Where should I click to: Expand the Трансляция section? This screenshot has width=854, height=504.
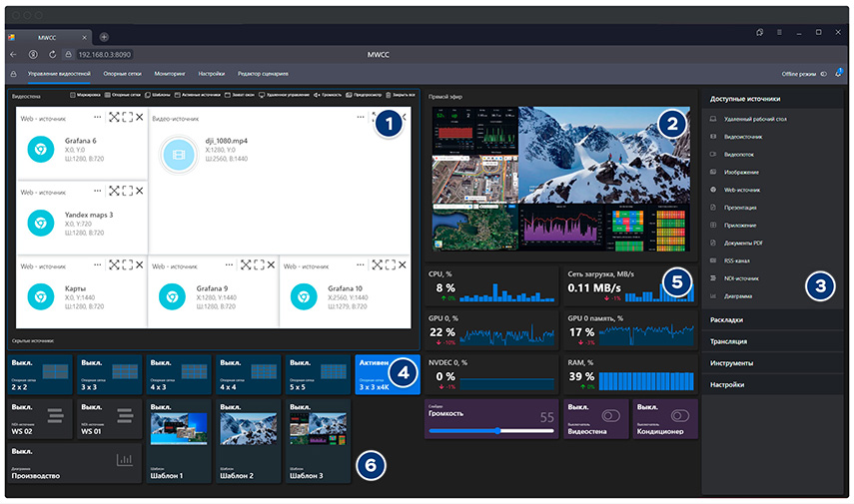pos(728,341)
